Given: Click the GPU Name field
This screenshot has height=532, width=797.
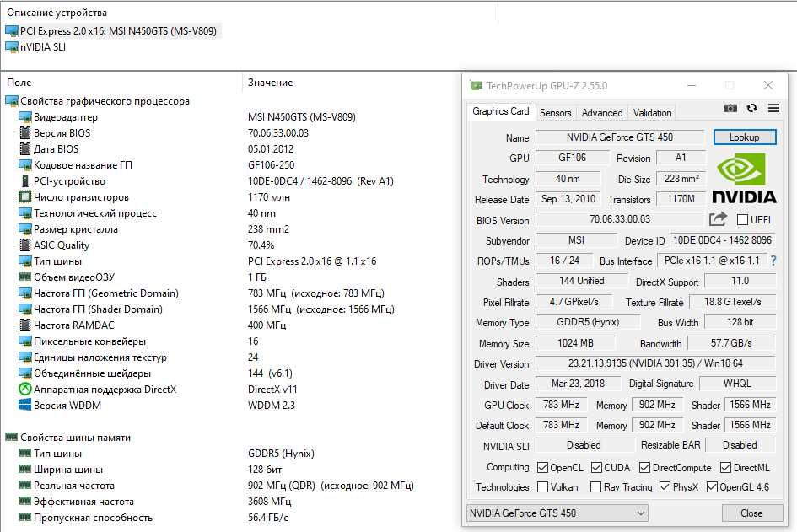Looking at the screenshot, I should tap(620, 137).
